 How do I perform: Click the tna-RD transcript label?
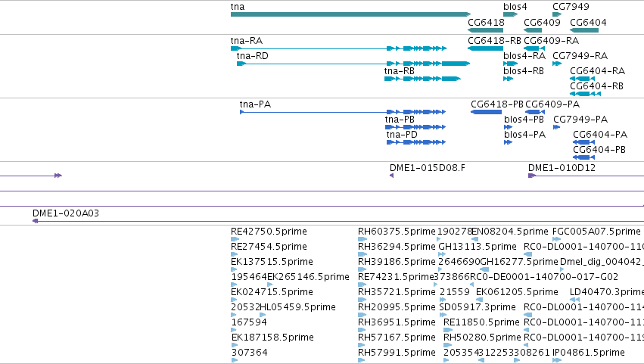[x=253, y=56]
